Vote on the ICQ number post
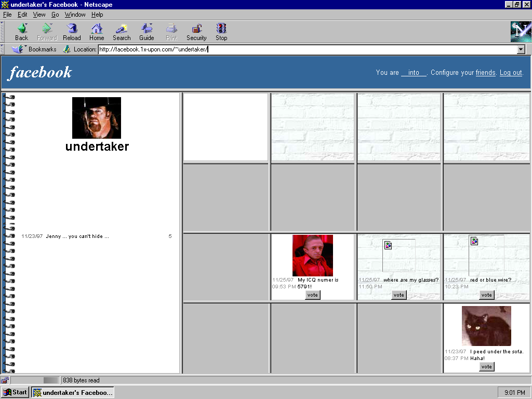Image resolution: width=532 pixels, height=399 pixels. [312, 295]
